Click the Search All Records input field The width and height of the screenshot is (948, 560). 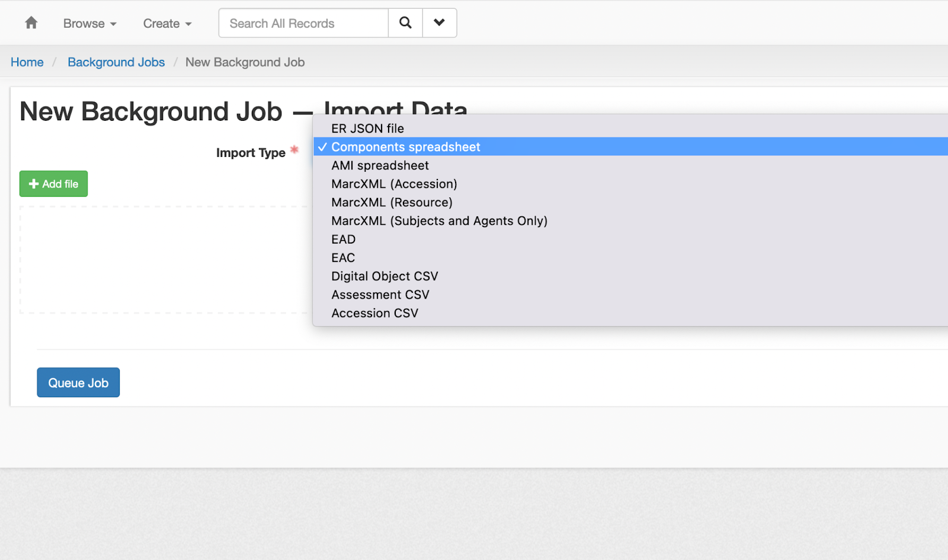[x=303, y=23]
